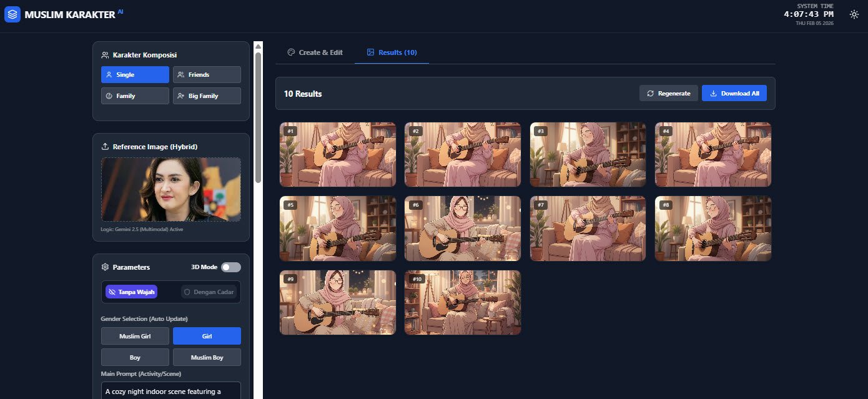The image size is (868, 399).
Task: Open the Results (10) tab
Action: (392, 52)
